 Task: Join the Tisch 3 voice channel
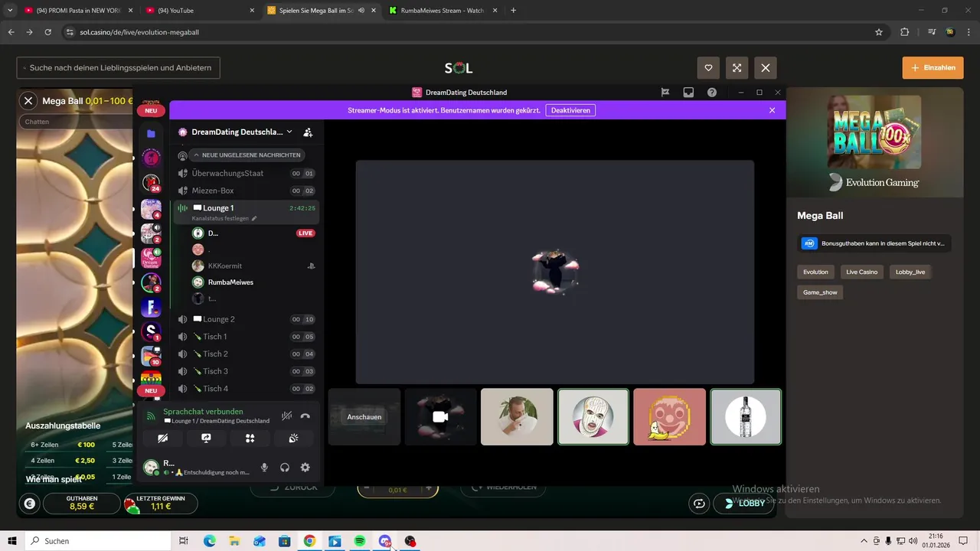247,371
